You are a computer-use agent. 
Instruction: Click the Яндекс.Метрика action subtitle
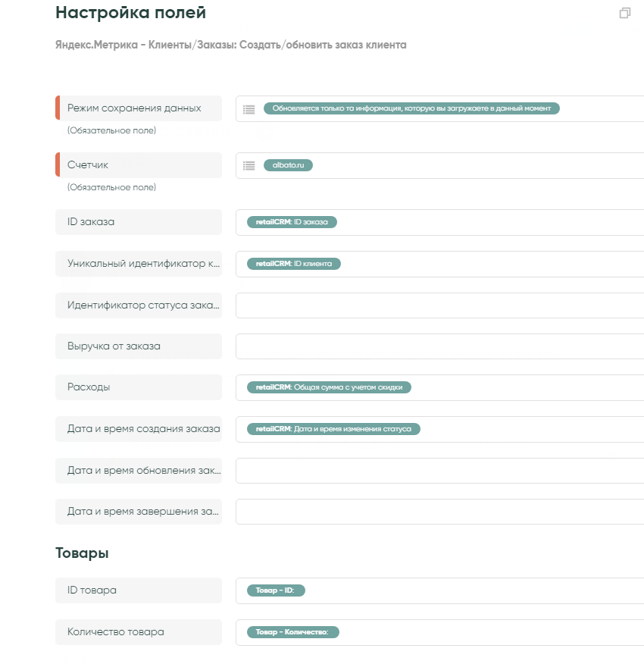230,45
